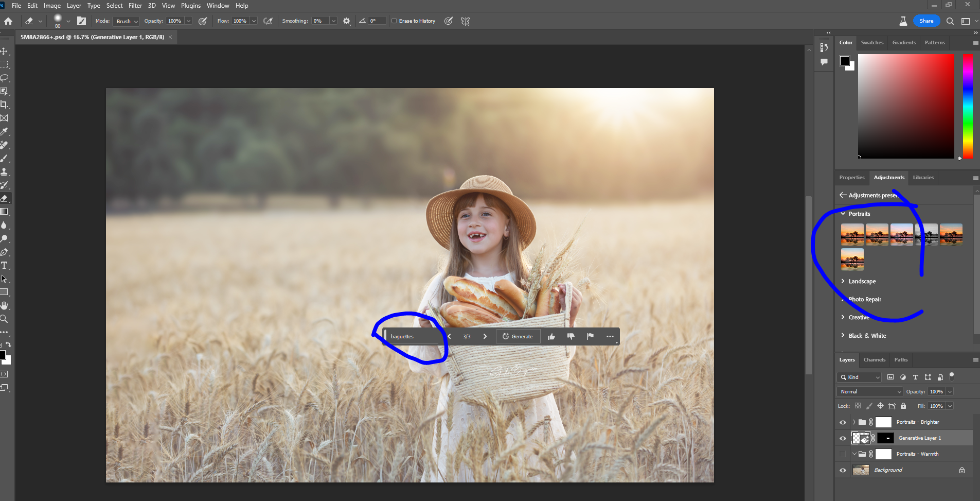Select the Zoom tool
The width and height of the screenshot is (980, 501).
[4, 319]
